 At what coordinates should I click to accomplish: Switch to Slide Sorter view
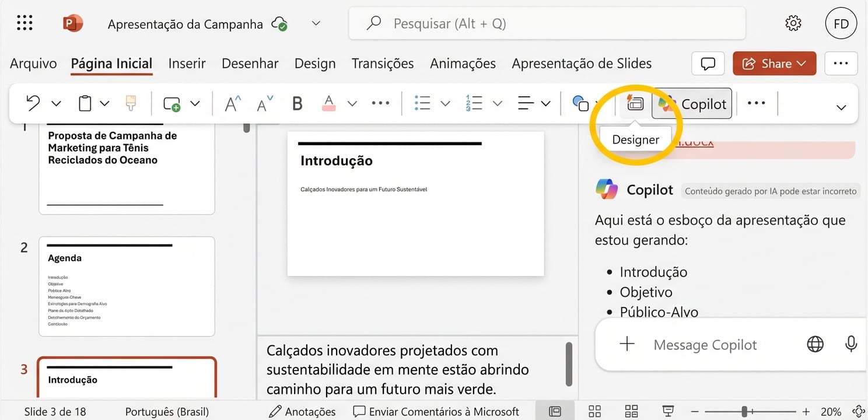pyautogui.click(x=594, y=411)
